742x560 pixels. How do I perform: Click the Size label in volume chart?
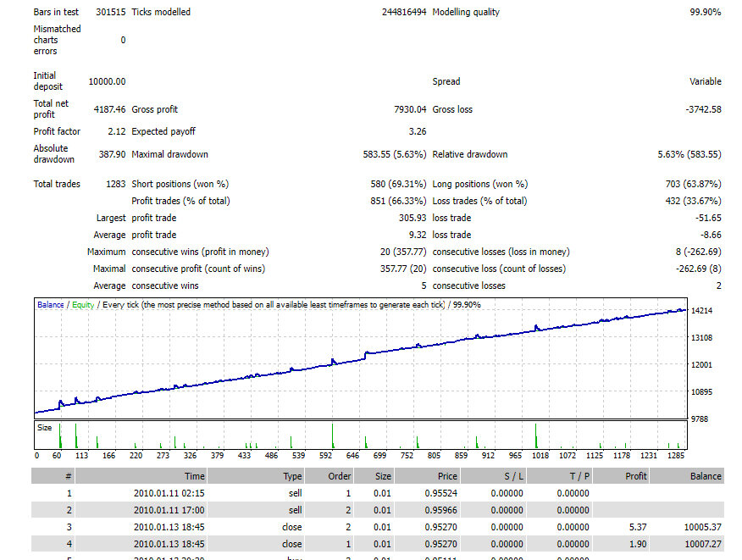45,428
